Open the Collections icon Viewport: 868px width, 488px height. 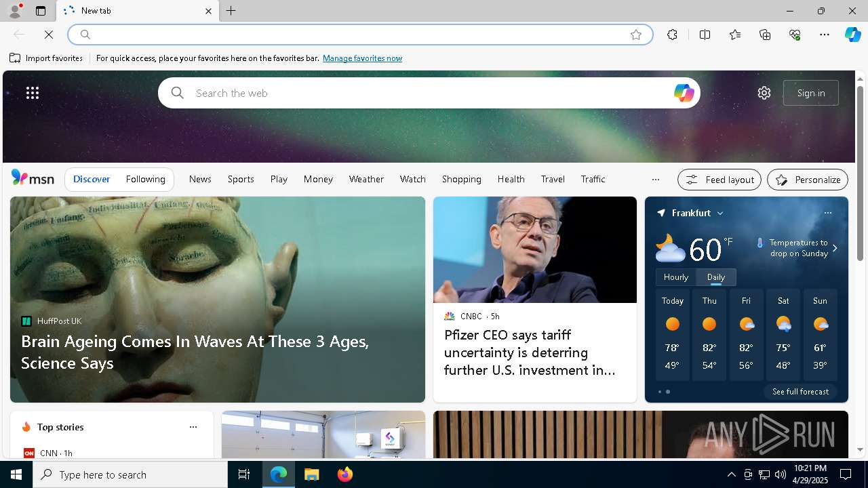[765, 35]
